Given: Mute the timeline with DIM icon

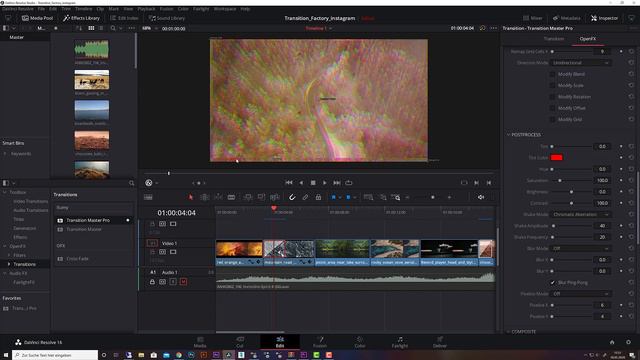Looking at the screenshot, I should (x=481, y=197).
